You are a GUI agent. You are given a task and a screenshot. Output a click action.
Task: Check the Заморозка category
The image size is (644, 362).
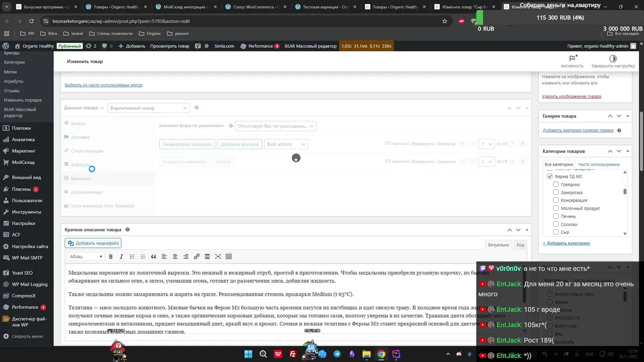click(x=555, y=193)
